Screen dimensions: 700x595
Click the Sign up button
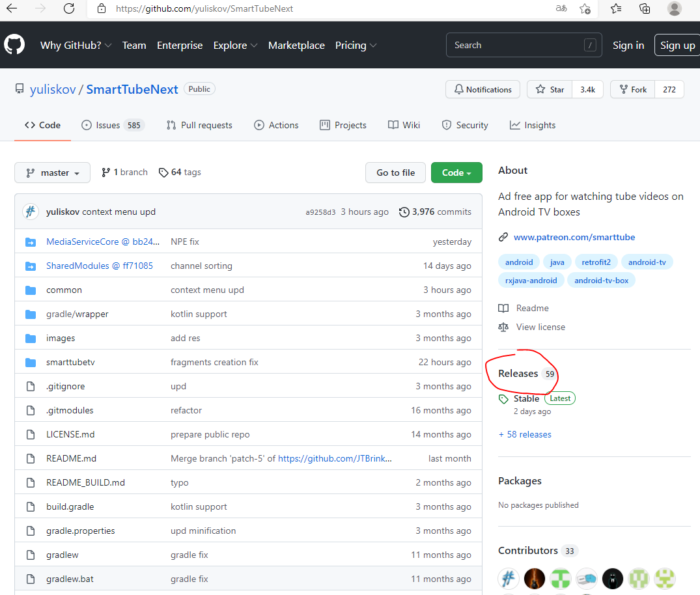point(677,45)
